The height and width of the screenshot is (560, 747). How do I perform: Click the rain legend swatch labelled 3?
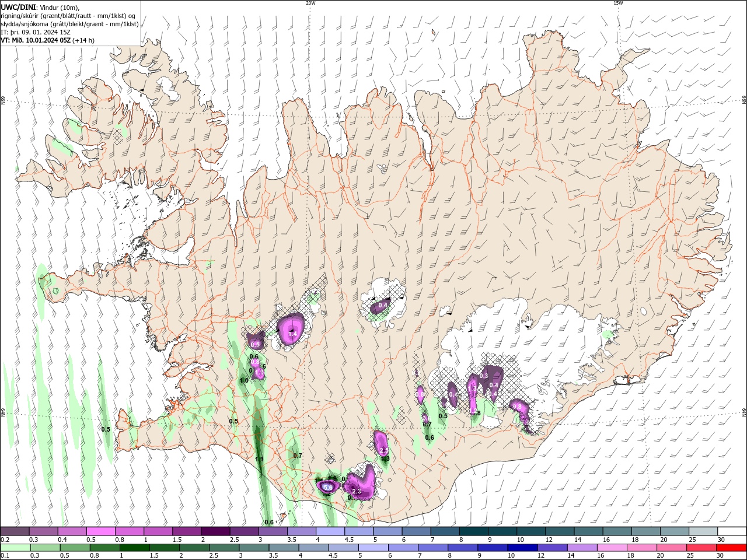coord(254,548)
